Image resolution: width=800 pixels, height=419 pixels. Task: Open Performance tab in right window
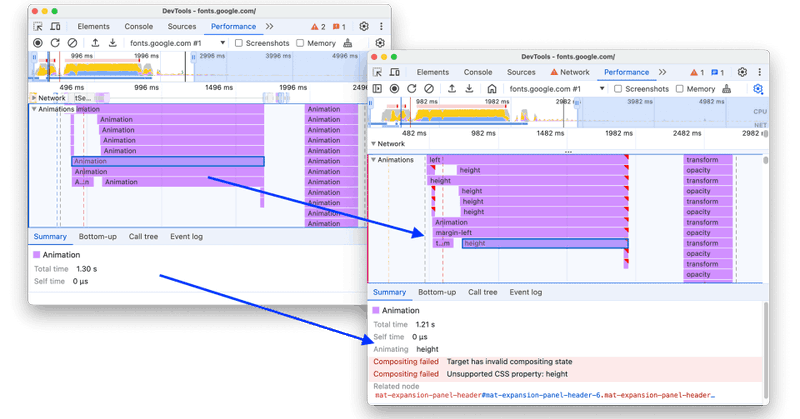627,72
